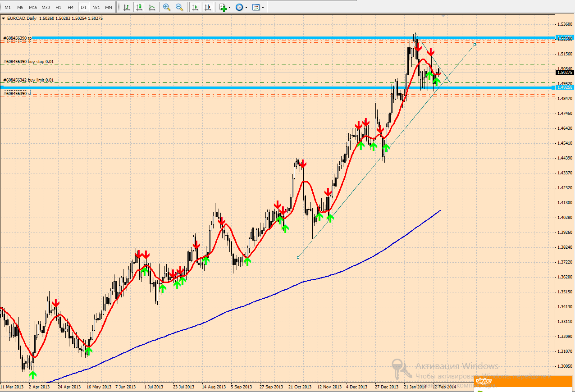Click the '21 Oct 2013' date label
Image resolution: width=575 pixels, height=392 pixels.
(x=300, y=387)
